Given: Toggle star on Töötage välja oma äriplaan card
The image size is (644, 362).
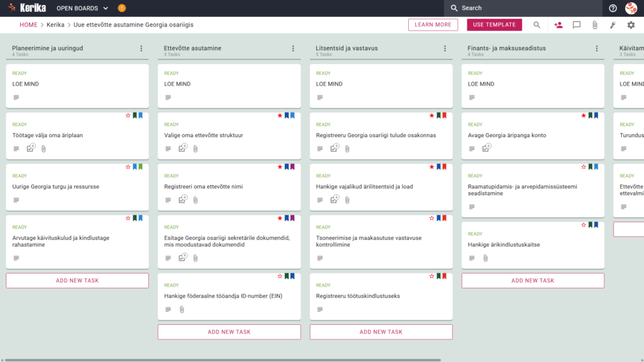Looking at the screenshot, I should coord(128,116).
